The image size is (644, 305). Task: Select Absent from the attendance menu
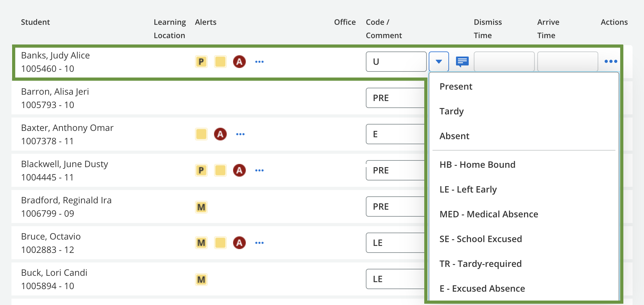click(454, 136)
